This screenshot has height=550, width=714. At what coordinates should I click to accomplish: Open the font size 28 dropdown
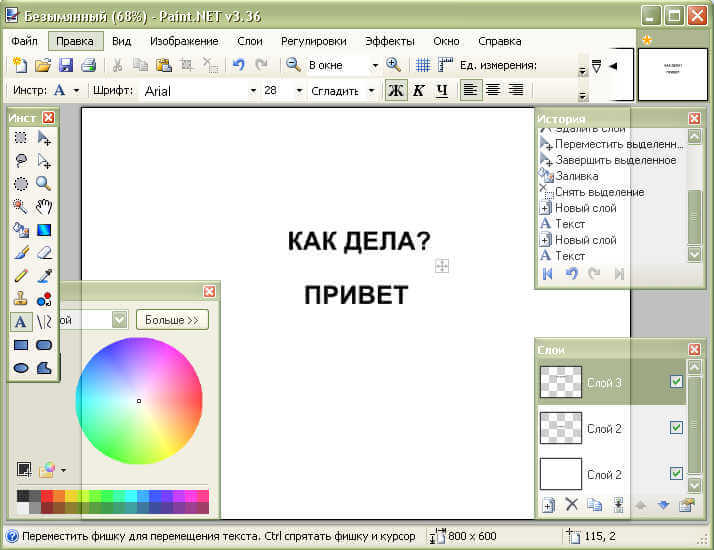click(x=299, y=91)
